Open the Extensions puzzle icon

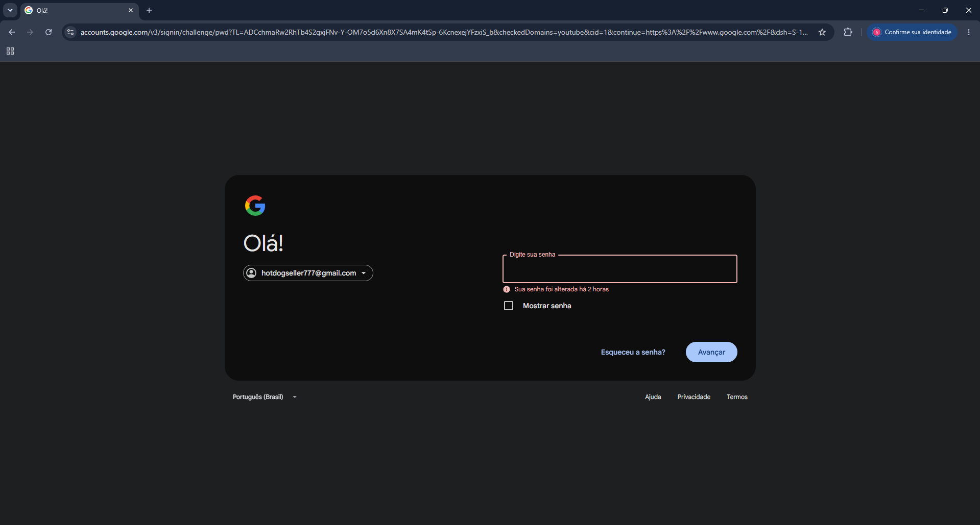[848, 32]
